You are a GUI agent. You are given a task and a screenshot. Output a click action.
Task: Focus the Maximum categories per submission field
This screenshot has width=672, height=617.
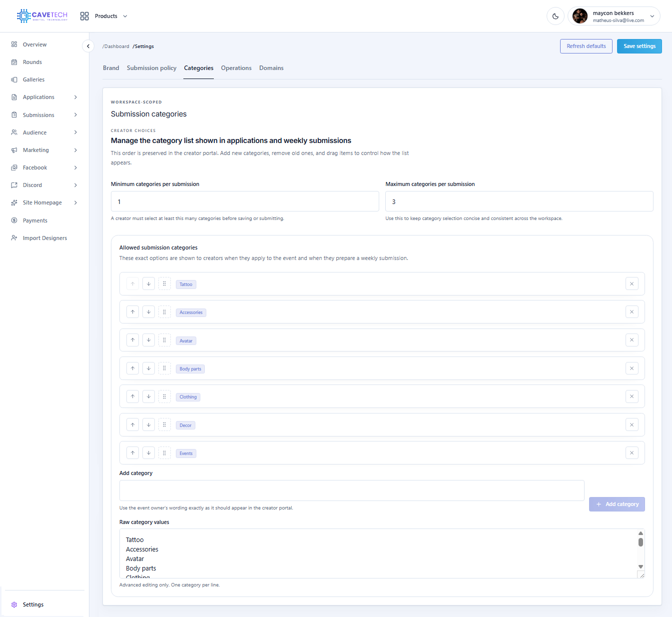coord(519,201)
